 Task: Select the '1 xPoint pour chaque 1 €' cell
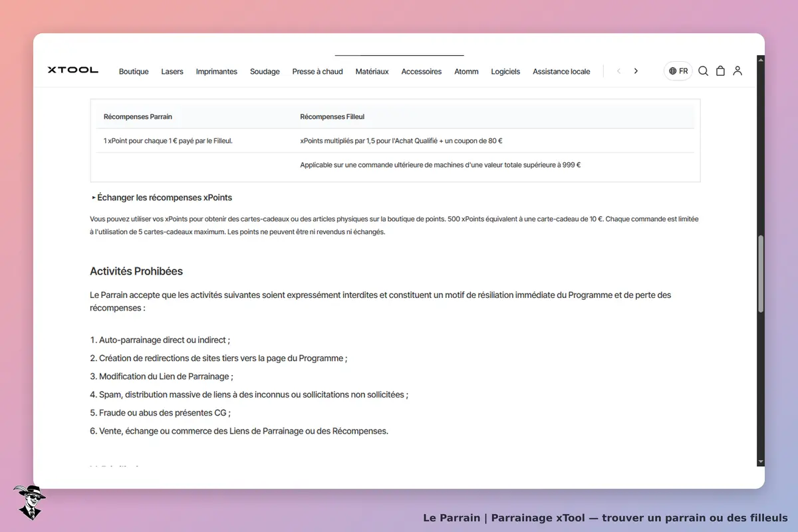(168, 140)
